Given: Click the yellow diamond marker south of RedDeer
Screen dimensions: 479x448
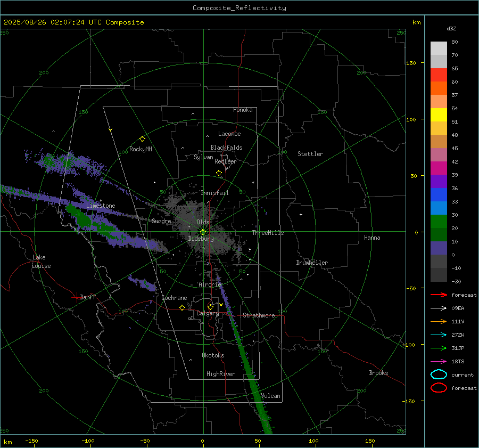Looking at the screenshot, I should tap(219, 173).
